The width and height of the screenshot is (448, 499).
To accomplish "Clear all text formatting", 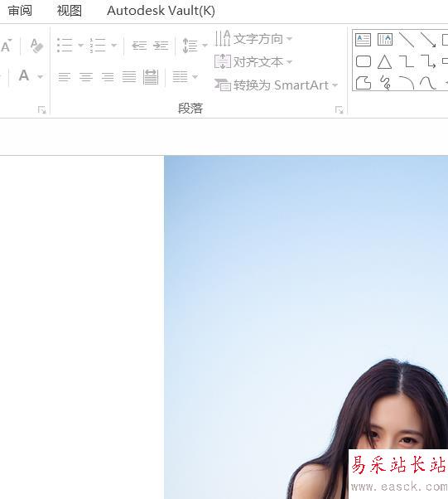I will (36, 46).
